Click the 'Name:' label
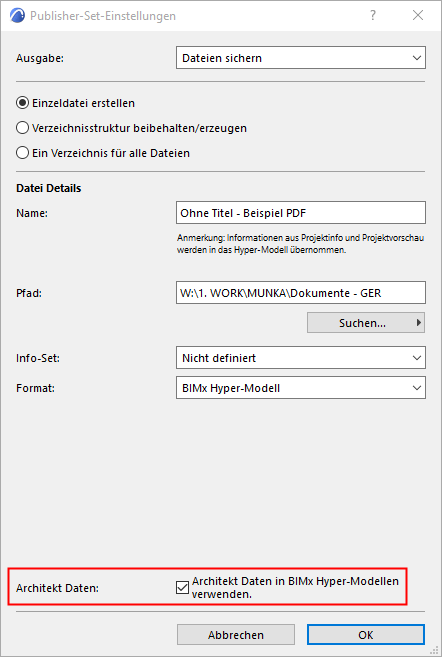 pos(32,213)
